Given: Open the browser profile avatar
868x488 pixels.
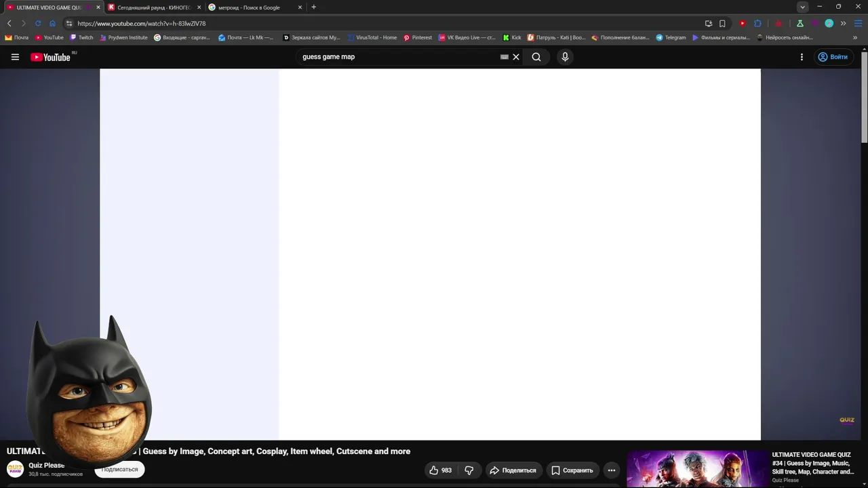Looking at the screenshot, I should [x=829, y=23].
